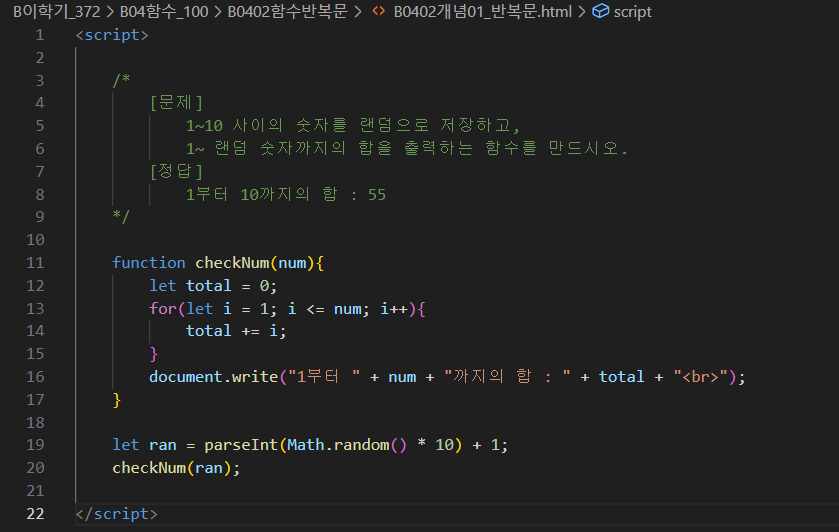Click the '1부터 10까지의 합 : 55' comment

tap(286, 194)
